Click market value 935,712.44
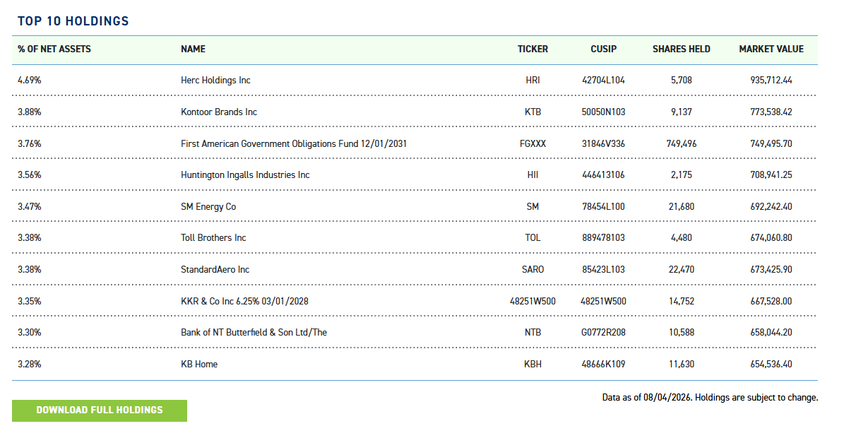This screenshot has height=426, width=868. point(771,81)
